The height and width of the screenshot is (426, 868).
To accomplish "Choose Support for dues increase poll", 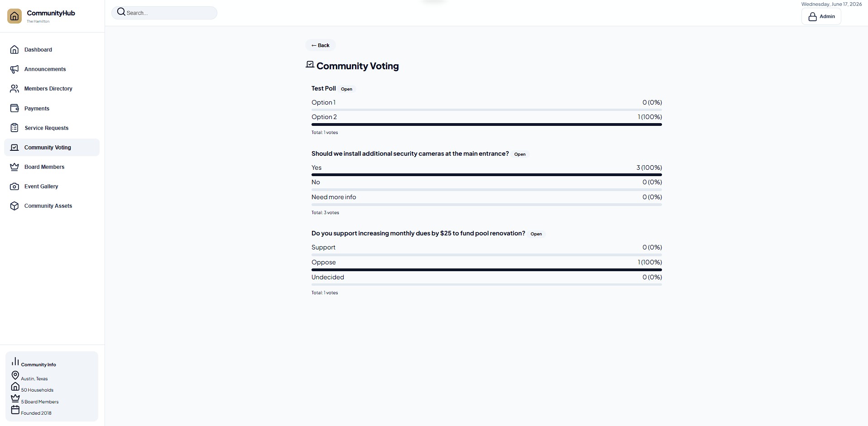I will [323, 248].
